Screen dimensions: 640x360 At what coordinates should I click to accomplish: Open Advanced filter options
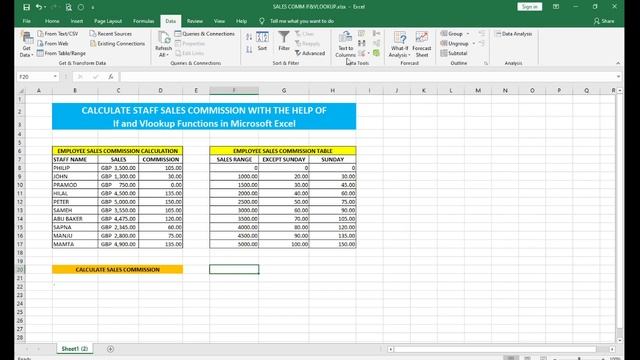tap(310, 53)
